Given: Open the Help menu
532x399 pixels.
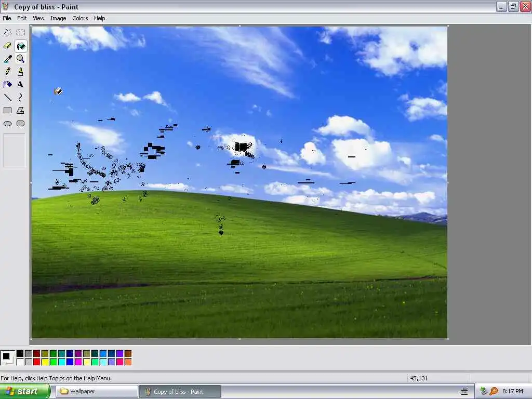Looking at the screenshot, I should [x=99, y=18].
